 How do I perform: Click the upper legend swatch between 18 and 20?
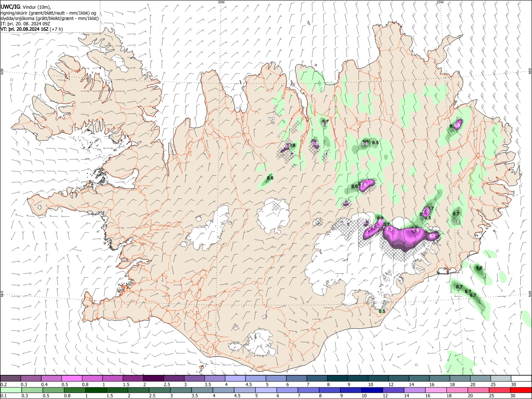(459, 378)
